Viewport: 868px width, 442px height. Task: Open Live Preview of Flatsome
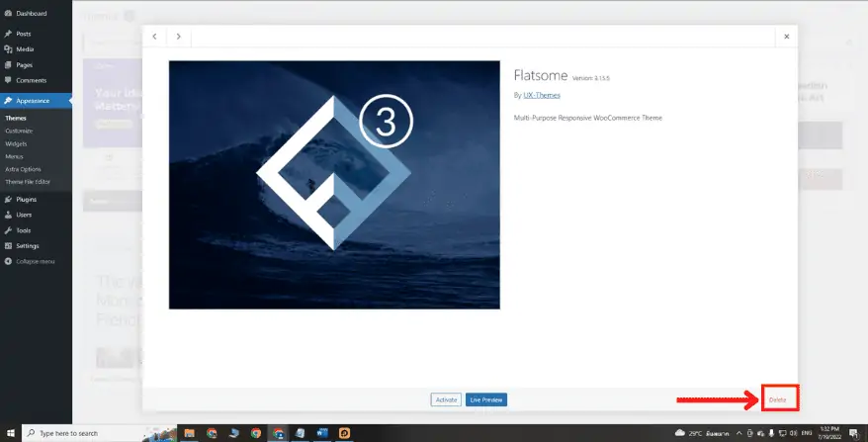coord(486,399)
